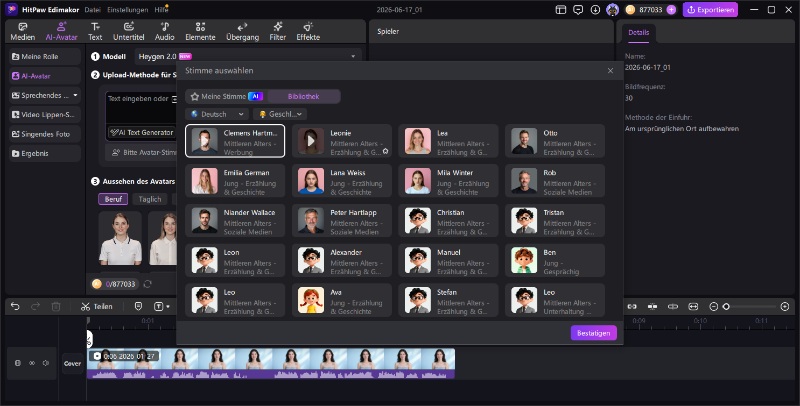Open the Filter tool
This screenshot has width=800, height=406.
(x=278, y=32)
